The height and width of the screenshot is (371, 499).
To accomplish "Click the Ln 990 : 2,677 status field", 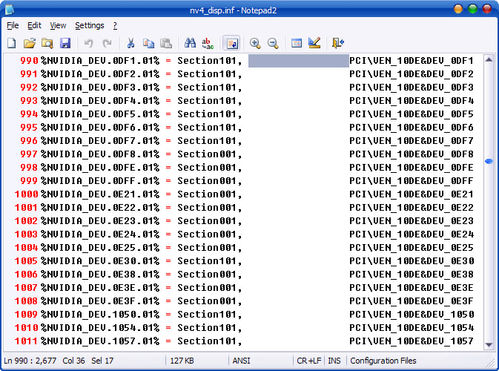I will point(30,361).
